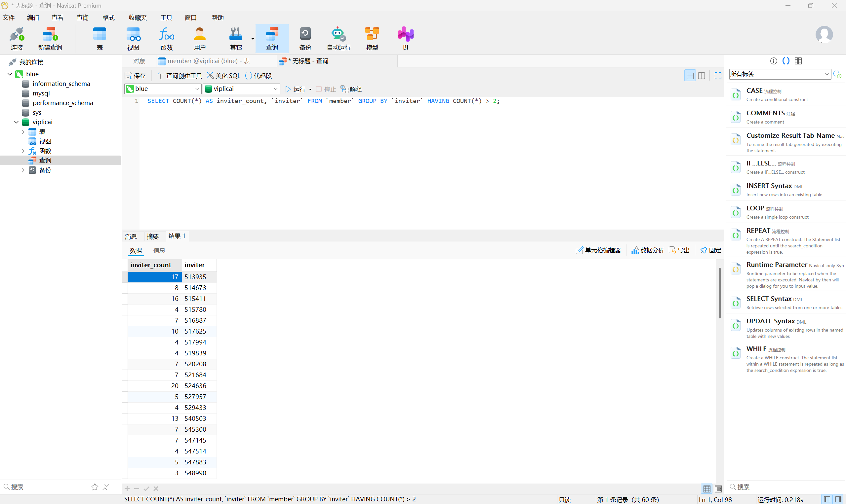The height and width of the screenshot is (504, 846).
Task: Click 美化 SQL (Beautify SQL)
Action: coord(223,75)
